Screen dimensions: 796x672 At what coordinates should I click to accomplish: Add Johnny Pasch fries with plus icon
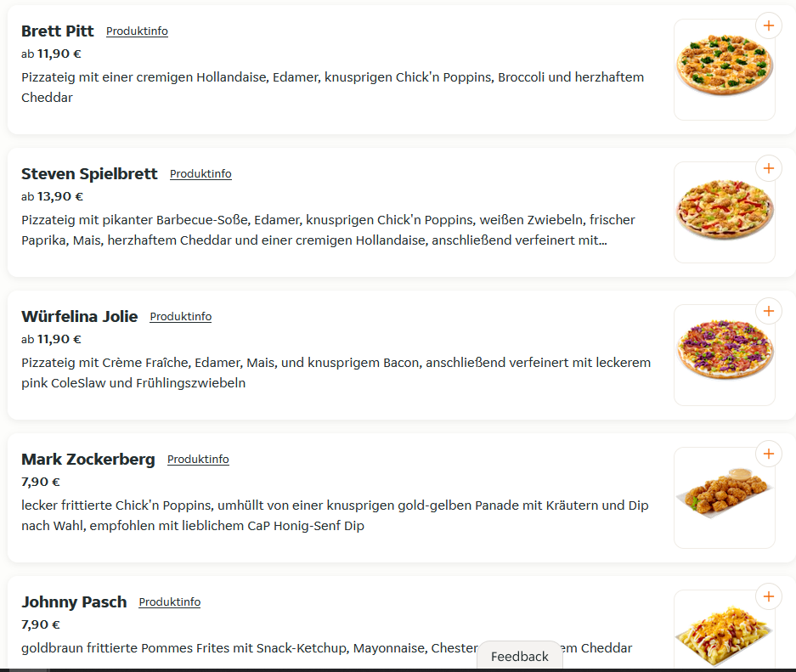pyautogui.click(x=769, y=596)
